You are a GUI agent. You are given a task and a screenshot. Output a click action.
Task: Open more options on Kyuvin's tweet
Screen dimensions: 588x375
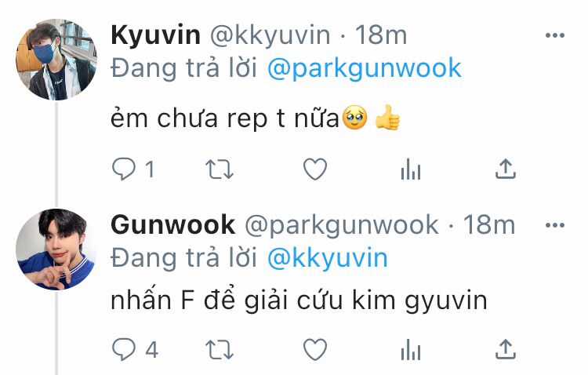[554, 35]
